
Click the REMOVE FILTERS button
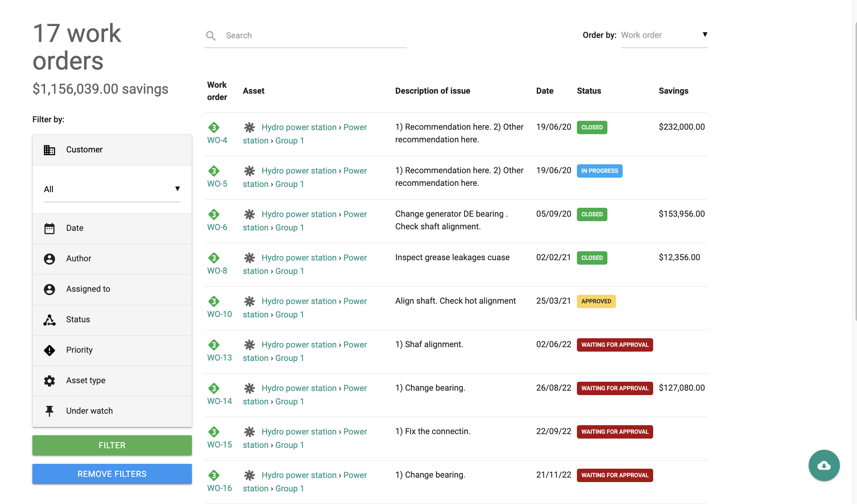pos(112,474)
